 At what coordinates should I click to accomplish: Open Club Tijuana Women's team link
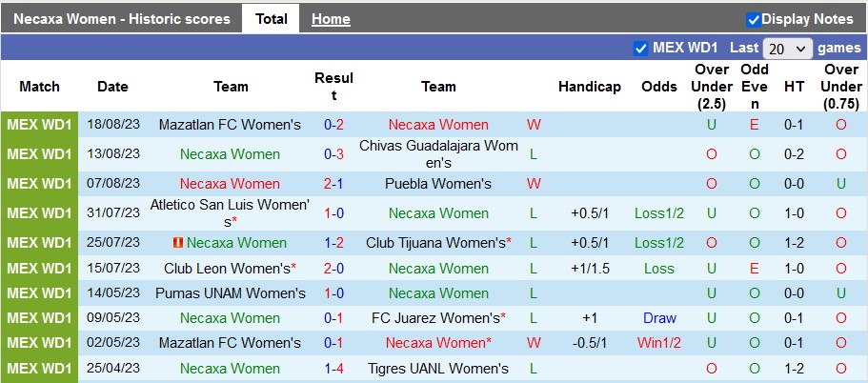coord(436,243)
